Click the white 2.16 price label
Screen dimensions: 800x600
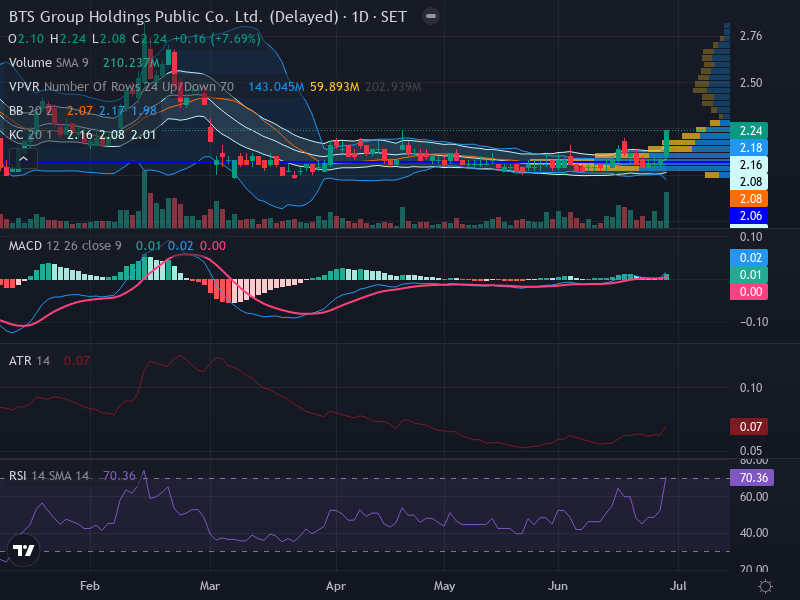(749, 164)
